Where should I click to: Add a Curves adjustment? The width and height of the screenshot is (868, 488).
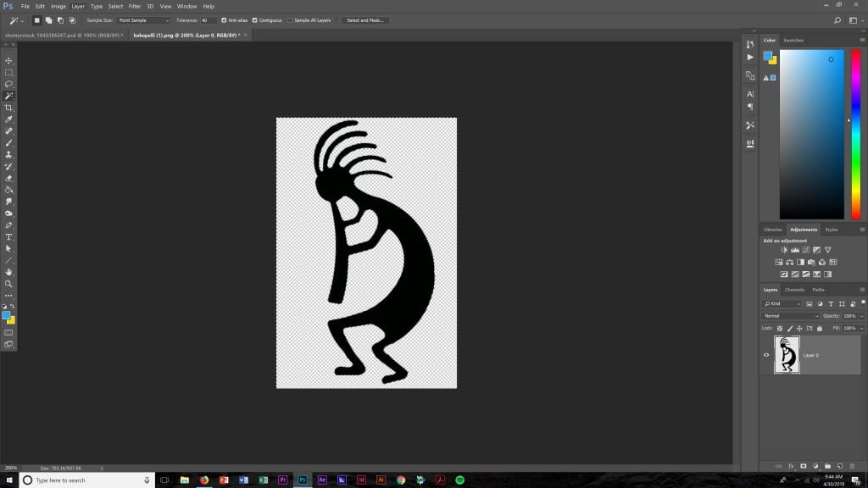click(x=806, y=250)
